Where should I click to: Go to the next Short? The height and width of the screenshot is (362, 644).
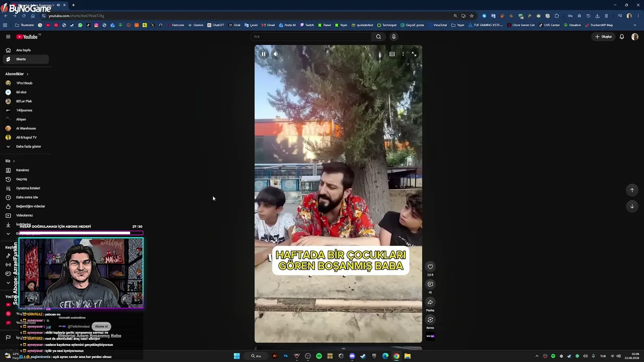pos(632,206)
